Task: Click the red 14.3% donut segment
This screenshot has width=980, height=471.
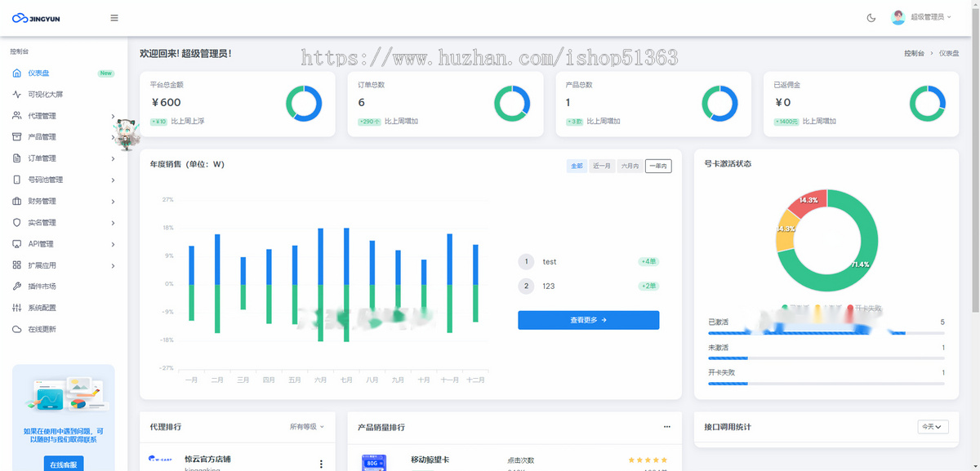Action: click(808, 200)
